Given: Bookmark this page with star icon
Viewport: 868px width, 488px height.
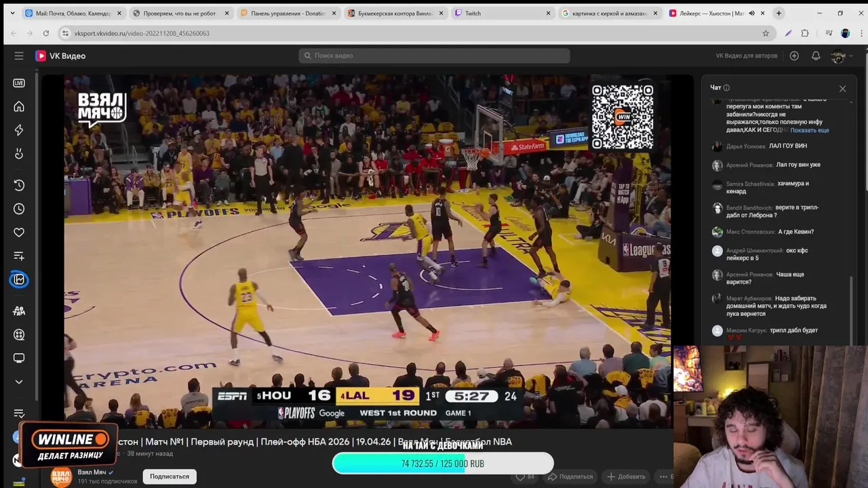Looking at the screenshot, I should [766, 33].
